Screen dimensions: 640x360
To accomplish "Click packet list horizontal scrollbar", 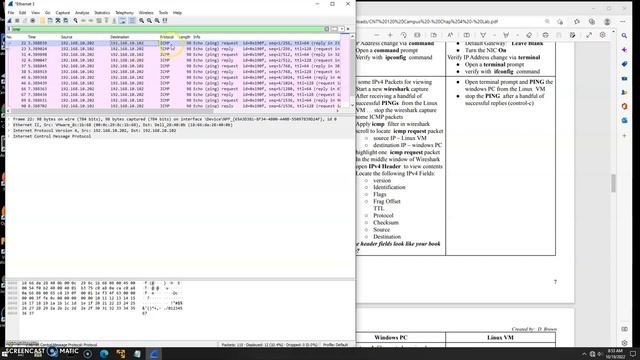I will click(x=112, y=111).
